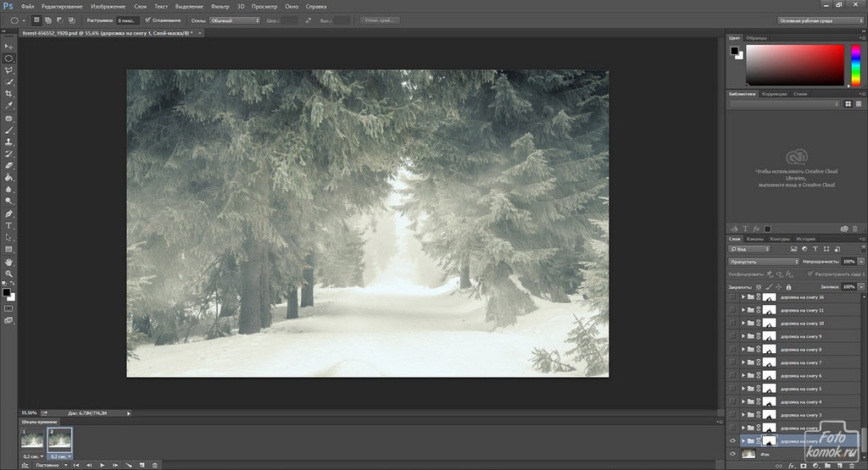Viewport: 868px width, 470px height.
Task: Open the 'Непрозрачность' opacity slider arrow
Action: [x=861, y=262]
